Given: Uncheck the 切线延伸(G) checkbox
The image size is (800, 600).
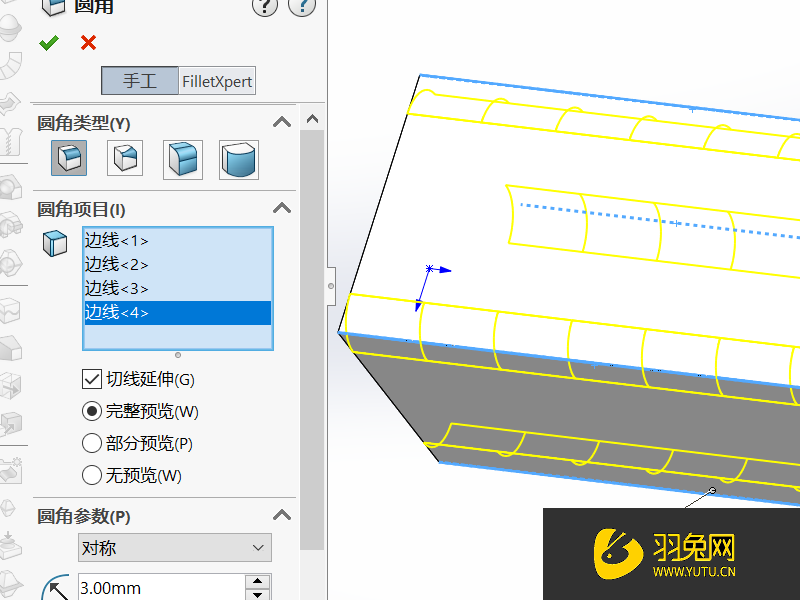Looking at the screenshot, I should click(x=92, y=379).
